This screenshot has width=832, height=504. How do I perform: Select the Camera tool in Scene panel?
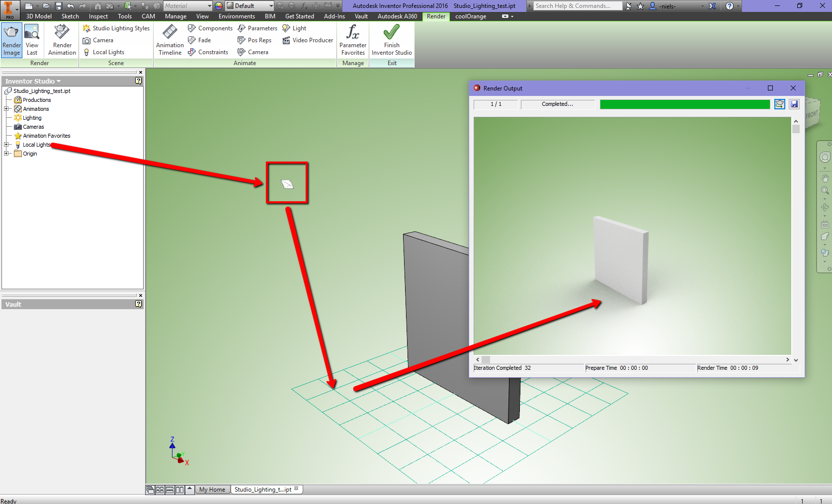pyautogui.click(x=98, y=40)
